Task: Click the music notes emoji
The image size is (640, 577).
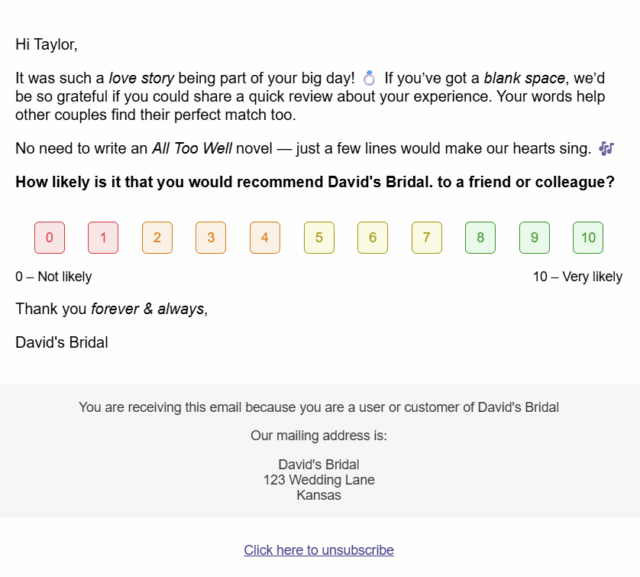Action: click(606, 148)
